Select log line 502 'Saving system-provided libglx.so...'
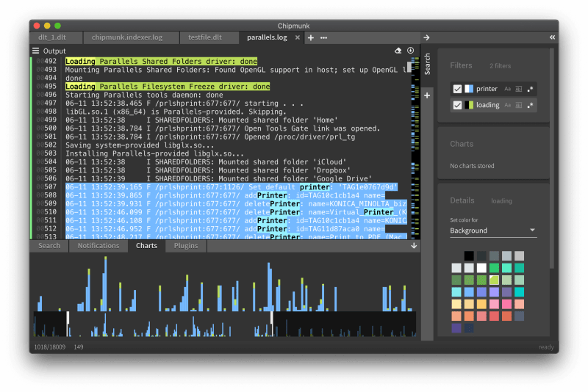Image resolution: width=588 pixels, height=392 pixels. (x=140, y=145)
